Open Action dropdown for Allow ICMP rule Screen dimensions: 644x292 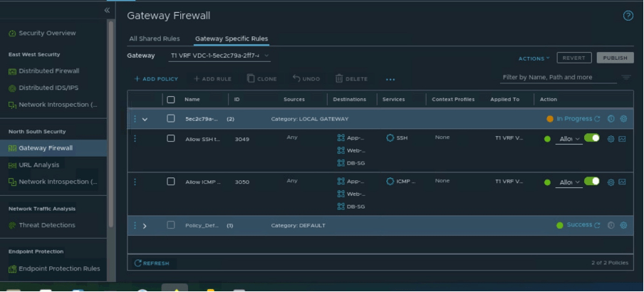[x=569, y=182]
